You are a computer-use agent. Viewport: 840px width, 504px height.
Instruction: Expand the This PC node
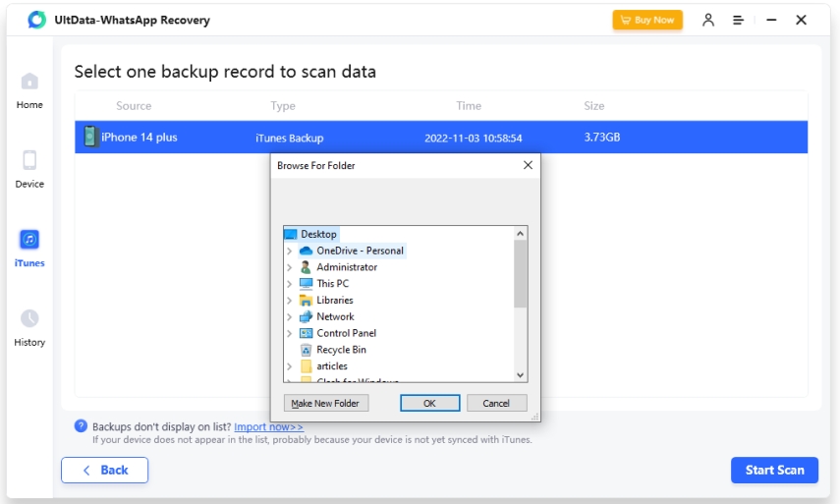pyautogui.click(x=290, y=283)
